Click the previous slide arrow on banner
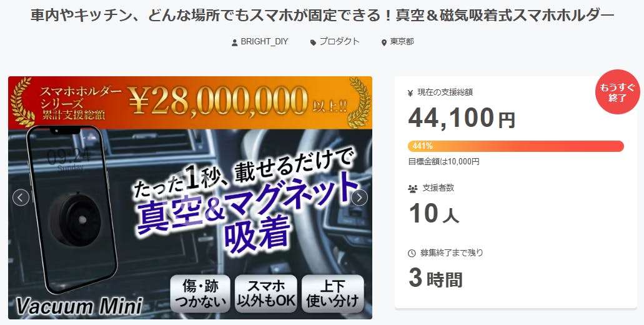This screenshot has height=325, width=644. click(x=21, y=197)
